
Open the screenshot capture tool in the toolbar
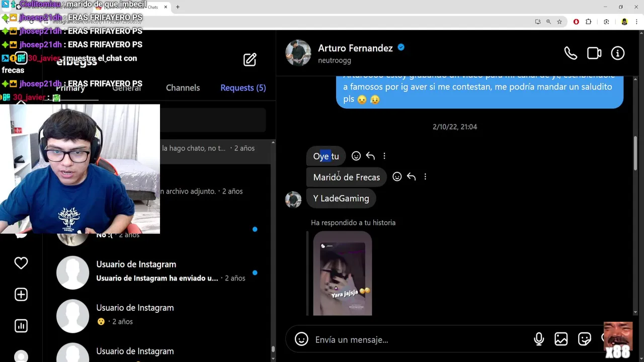pos(606,22)
